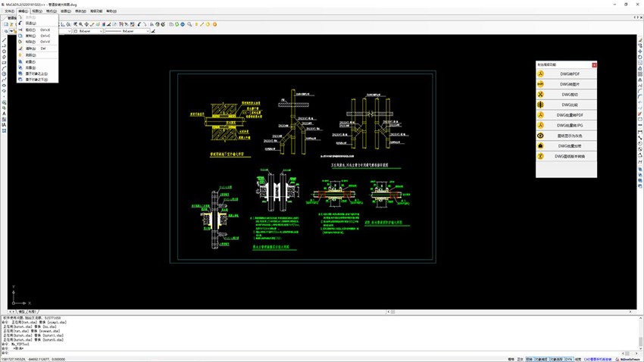The image size is (644, 362).
Task: Click the layer manager icon at far left
Action: click(x=6, y=31)
